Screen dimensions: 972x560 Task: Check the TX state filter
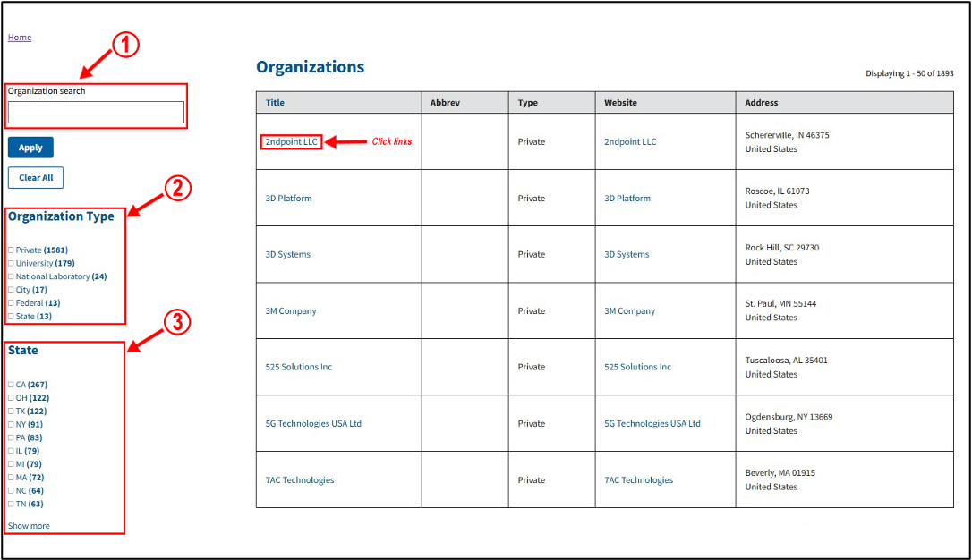coord(11,412)
